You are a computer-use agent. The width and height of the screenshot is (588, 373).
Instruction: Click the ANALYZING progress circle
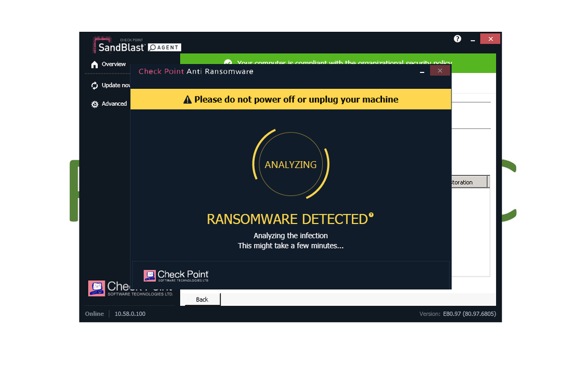[x=291, y=164]
